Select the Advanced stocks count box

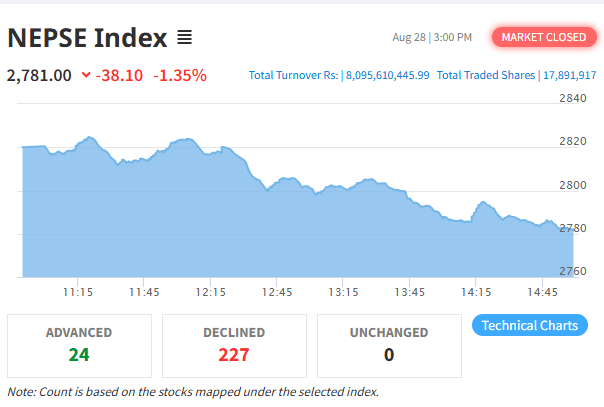click(79, 346)
